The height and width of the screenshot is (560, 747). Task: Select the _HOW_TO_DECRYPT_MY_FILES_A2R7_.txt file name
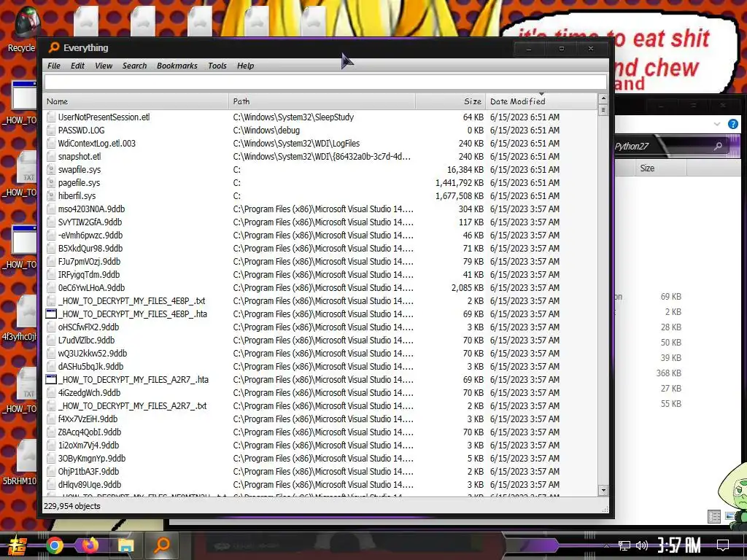[133, 405]
